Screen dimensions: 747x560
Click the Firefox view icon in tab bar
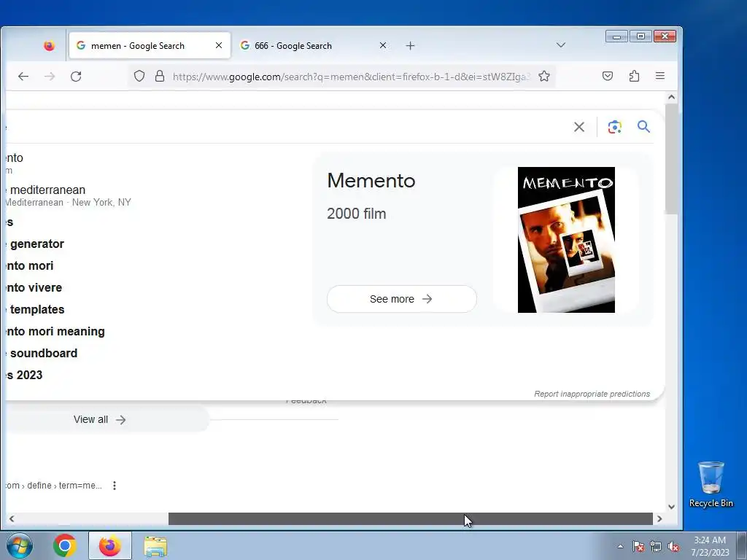49,46
